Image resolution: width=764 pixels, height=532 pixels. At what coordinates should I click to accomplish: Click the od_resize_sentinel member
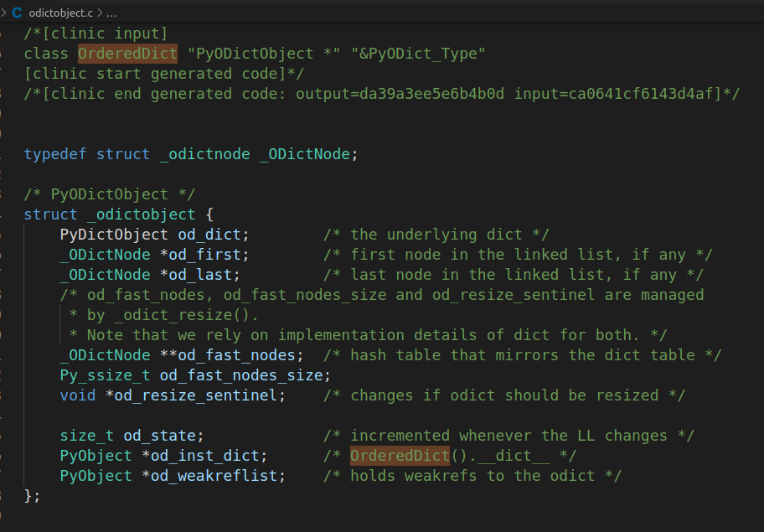click(x=196, y=395)
